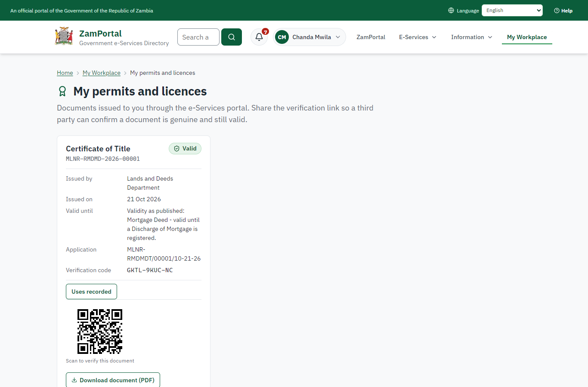This screenshot has width=588, height=387.
Task: Click the issue date 21 Oct 2026
Action: 144,199
